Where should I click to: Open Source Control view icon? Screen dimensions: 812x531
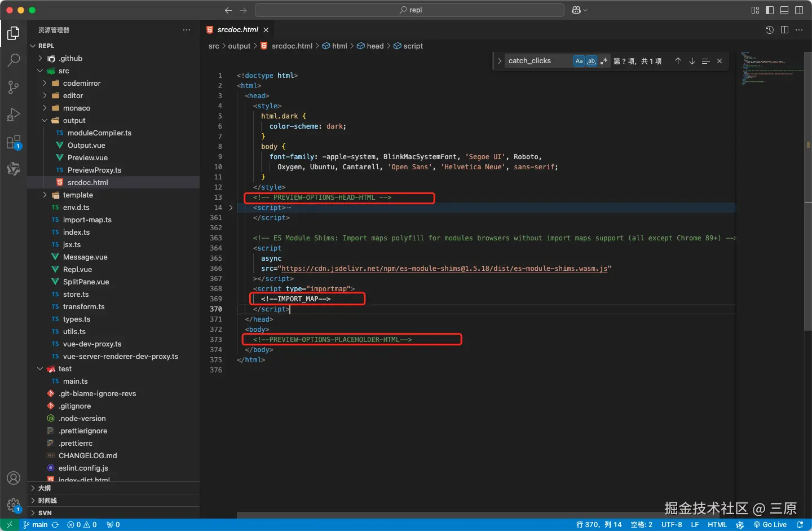click(14, 87)
